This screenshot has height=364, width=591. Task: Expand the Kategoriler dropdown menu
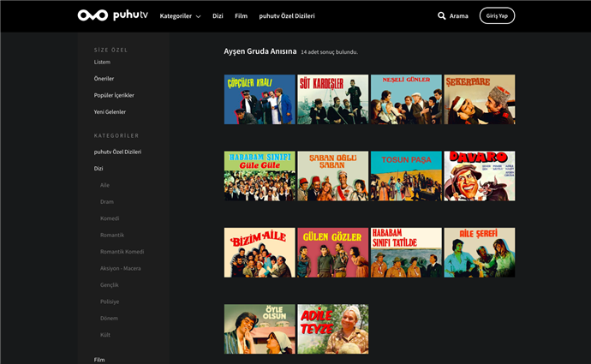(180, 15)
